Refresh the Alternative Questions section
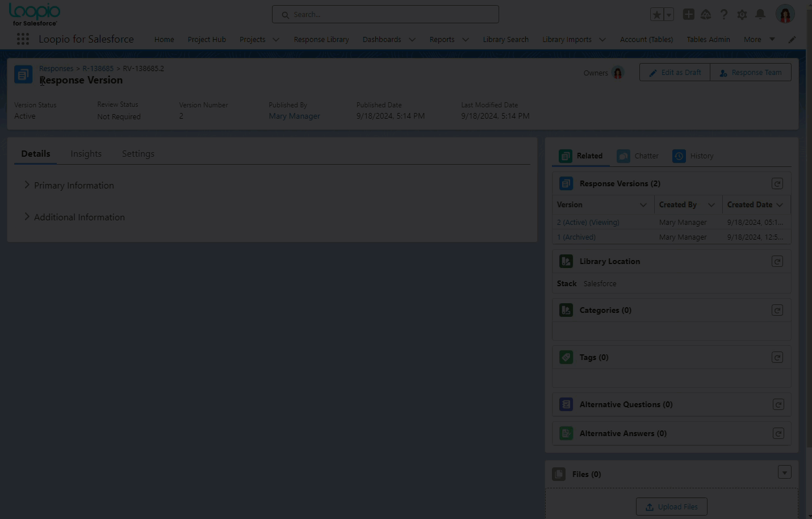The height and width of the screenshot is (519, 812). pyautogui.click(x=778, y=404)
